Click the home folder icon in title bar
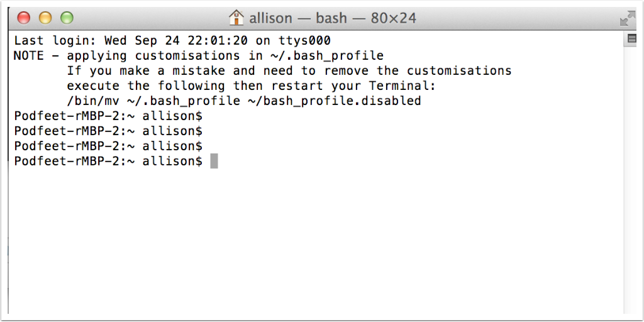Image resolution: width=644 pixels, height=322 pixels. click(x=236, y=18)
